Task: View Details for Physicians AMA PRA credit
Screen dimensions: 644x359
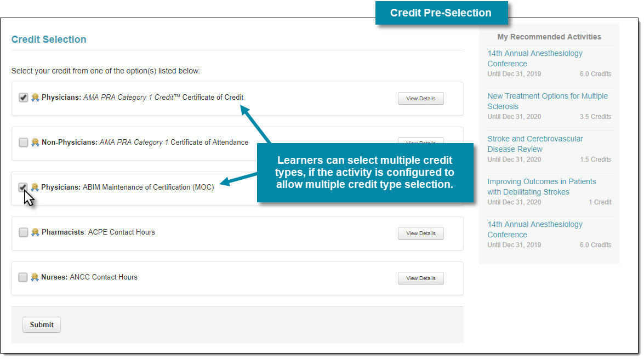Action: pos(420,99)
